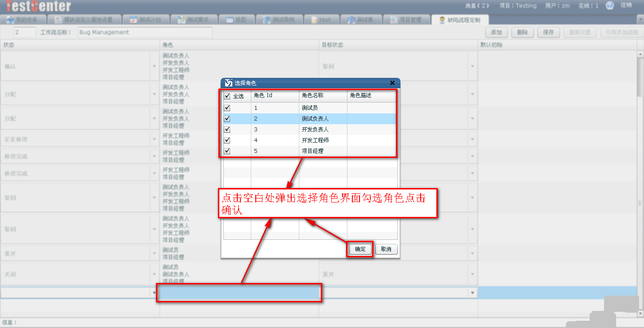Viewport: 644px width, 328px height.
Task: Cancel the dialog with 取消
Action: [386, 249]
